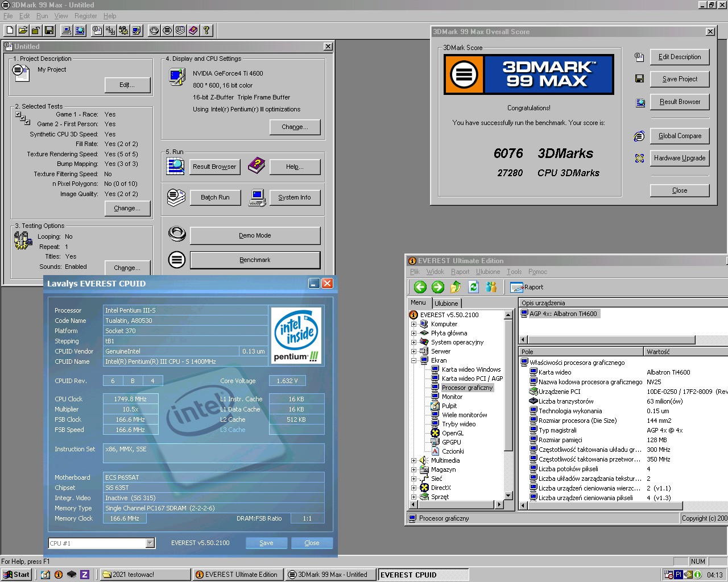Viewport: 728px width, 582px height.
Task: Click the Open project folder icon
Action: point(23,30)
